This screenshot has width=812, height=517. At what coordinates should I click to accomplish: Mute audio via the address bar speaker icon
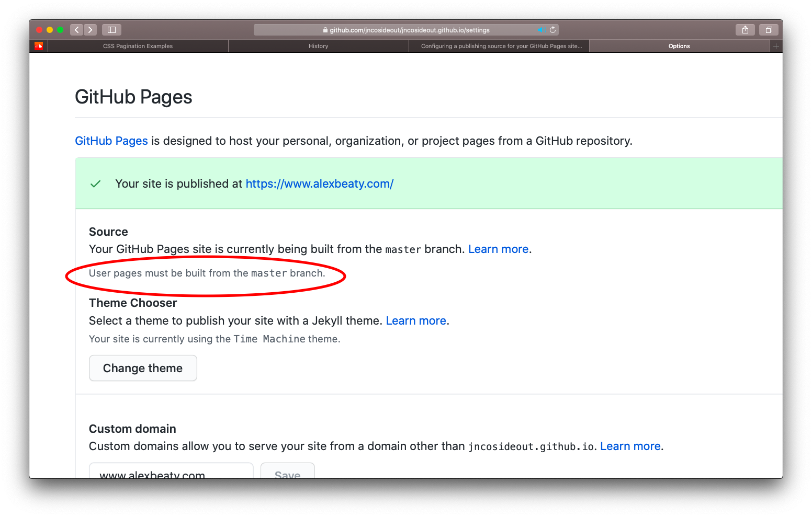[x=541, y=30]
